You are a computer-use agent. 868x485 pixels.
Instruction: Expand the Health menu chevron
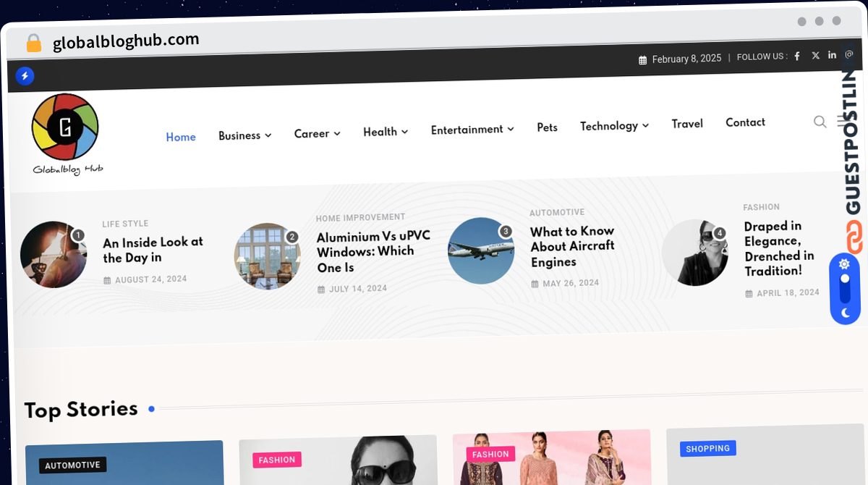[x=405, y=131]
